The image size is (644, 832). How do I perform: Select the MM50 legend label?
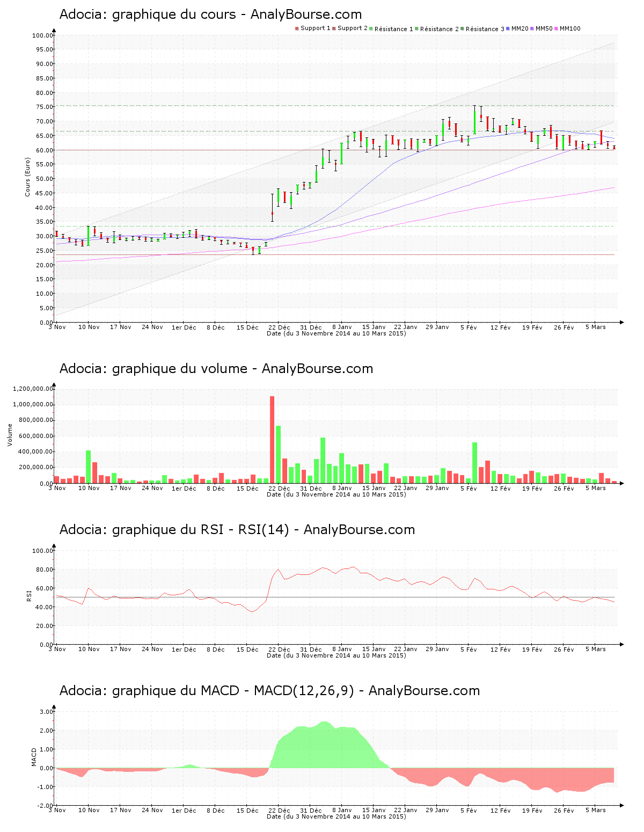pyautogui.click(x=544, y=28)
